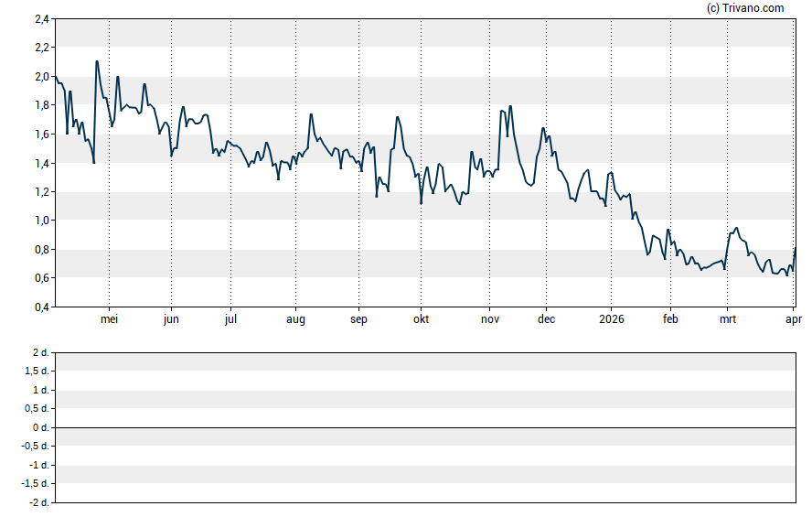Select the 'mrt' axis label
Viewport: 812px width, 517px height.
click(728, 319)
